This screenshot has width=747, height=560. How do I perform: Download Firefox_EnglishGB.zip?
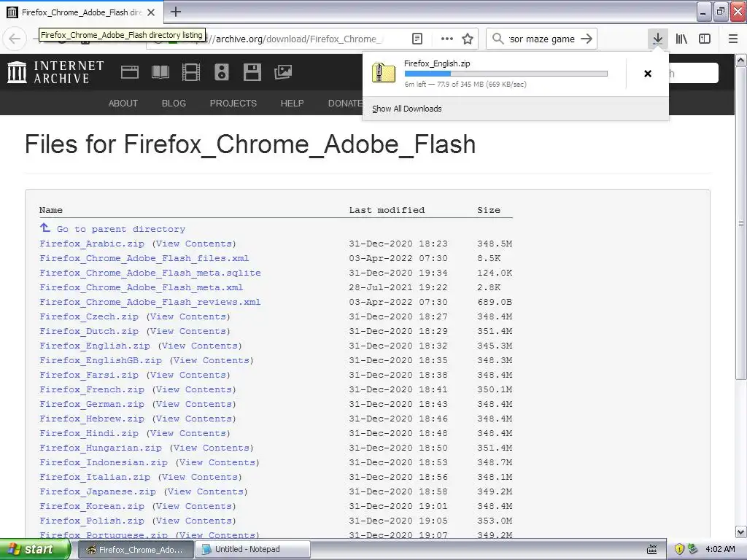101,360
